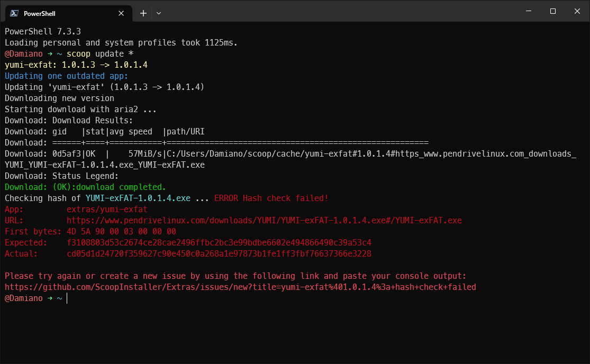
Task: Close the terminal window
Action: [577, 11]
